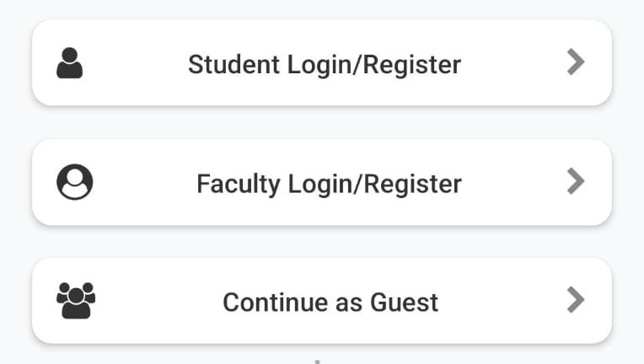Tap the Student Login/Register card
This screenshot has width=644, height=364.
coord(322,63)
